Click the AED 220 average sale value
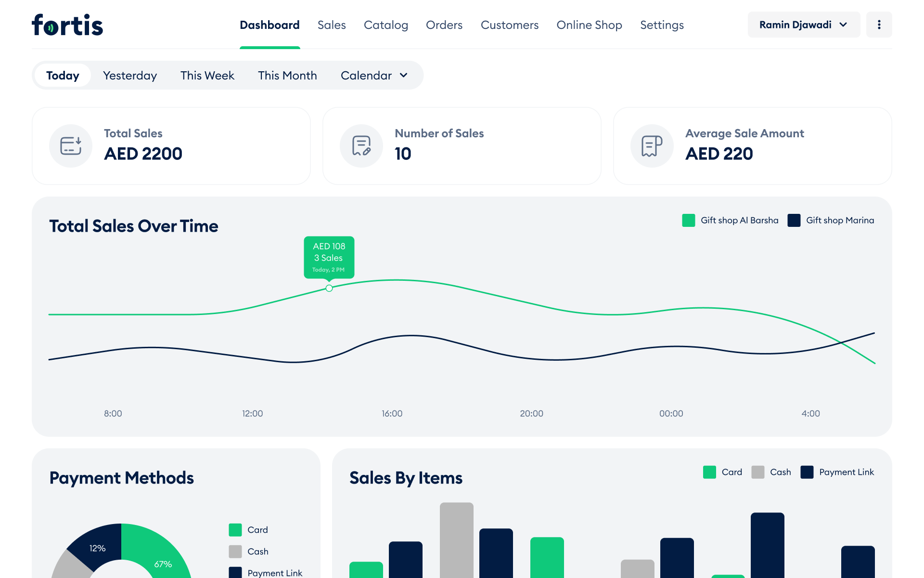Image resolution: width=924 pixels, height=578 pixels. pyautogui.click(x=719, y=154)
